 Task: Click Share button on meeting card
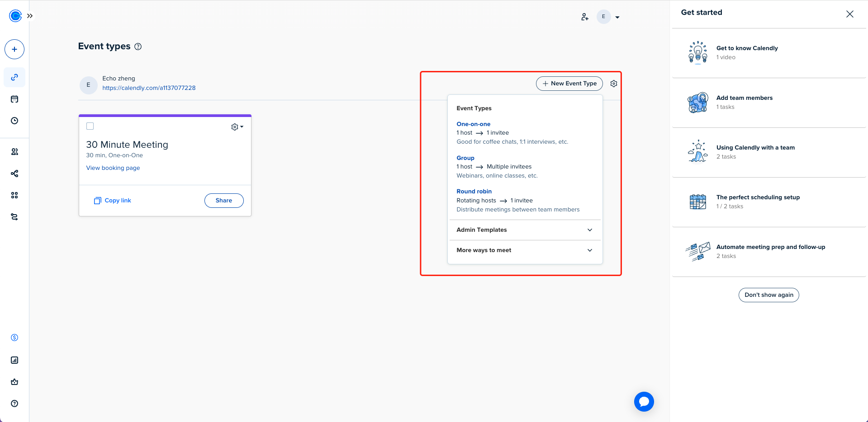(x=224, y=201)
